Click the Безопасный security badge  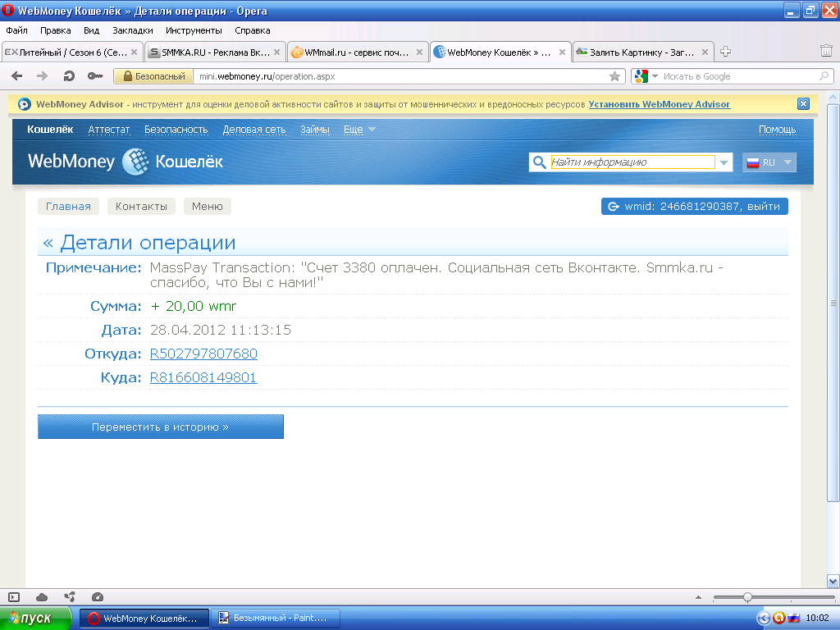[x=153, y=76]
